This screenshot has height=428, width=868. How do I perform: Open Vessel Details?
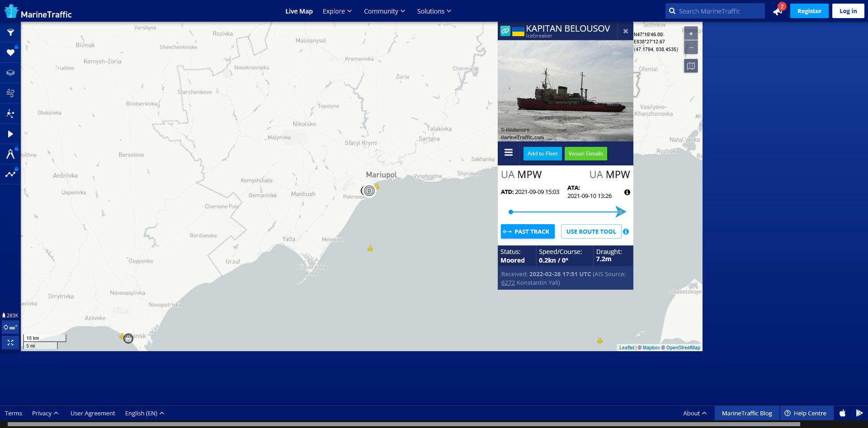click(x=586, y=154)
